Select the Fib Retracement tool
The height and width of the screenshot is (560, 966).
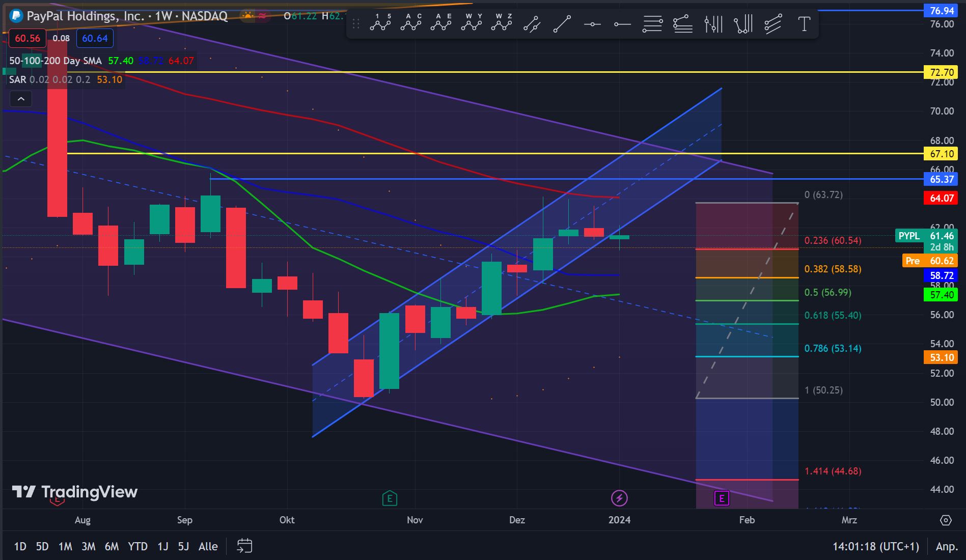[653, 23]
